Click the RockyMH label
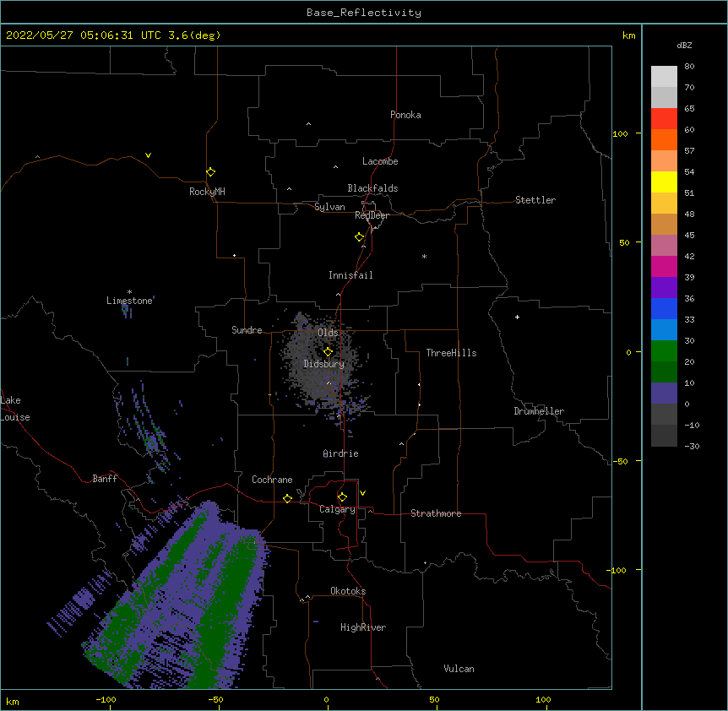Screen dimensions: 728x711 [x=207, y=192]
